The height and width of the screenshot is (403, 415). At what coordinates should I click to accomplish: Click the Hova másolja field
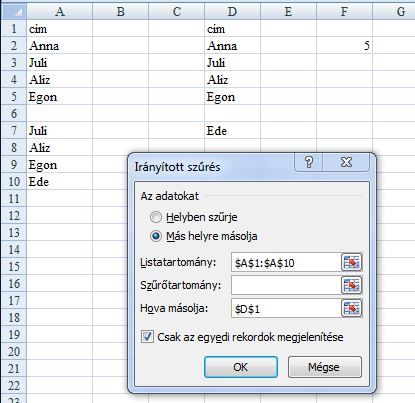[286, 308]
